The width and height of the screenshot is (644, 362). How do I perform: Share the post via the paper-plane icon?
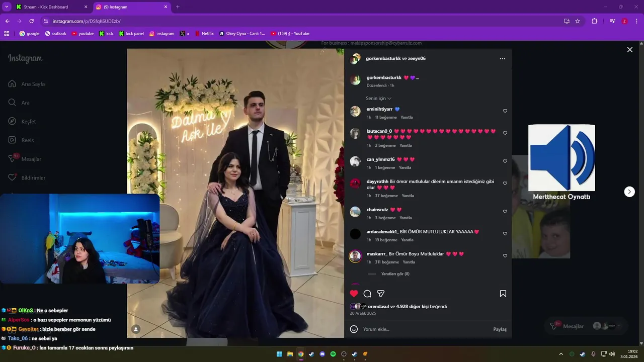click(381, 294)
